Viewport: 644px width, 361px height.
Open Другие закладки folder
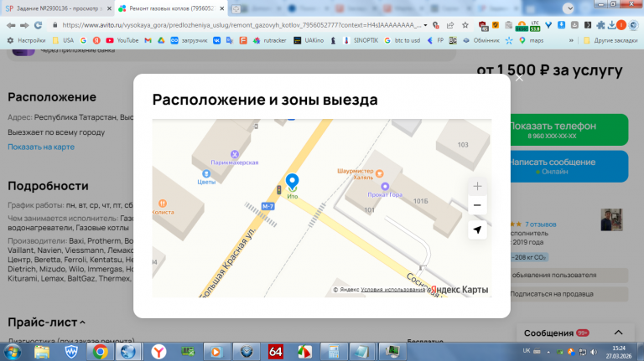610,40
